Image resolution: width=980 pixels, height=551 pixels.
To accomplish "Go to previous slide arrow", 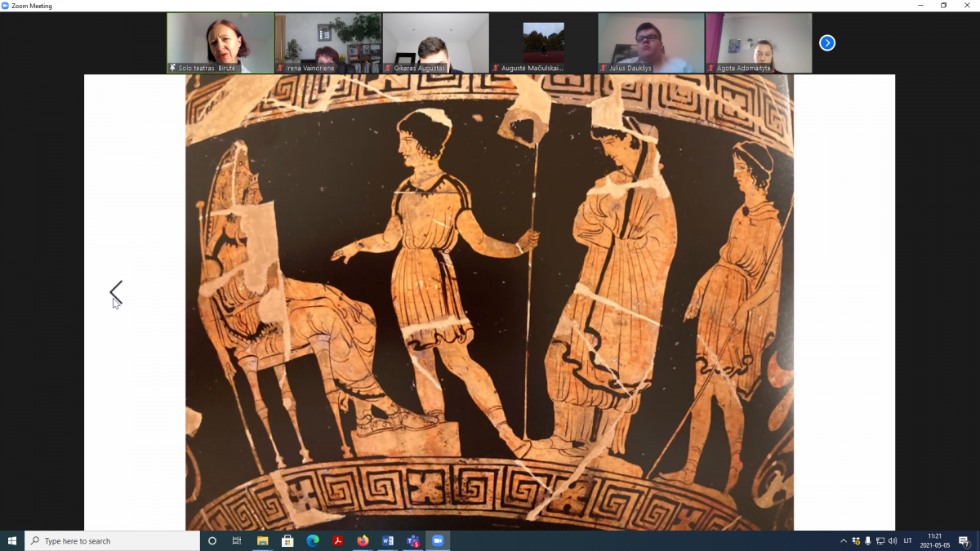I will pyautogui.click(x=116, y=291).
